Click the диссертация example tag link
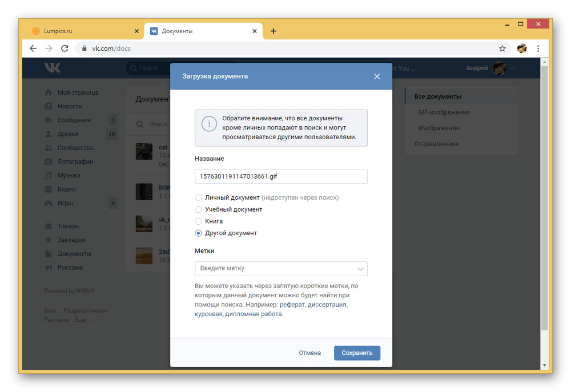The image size is (571, 392). click(327, 305)
